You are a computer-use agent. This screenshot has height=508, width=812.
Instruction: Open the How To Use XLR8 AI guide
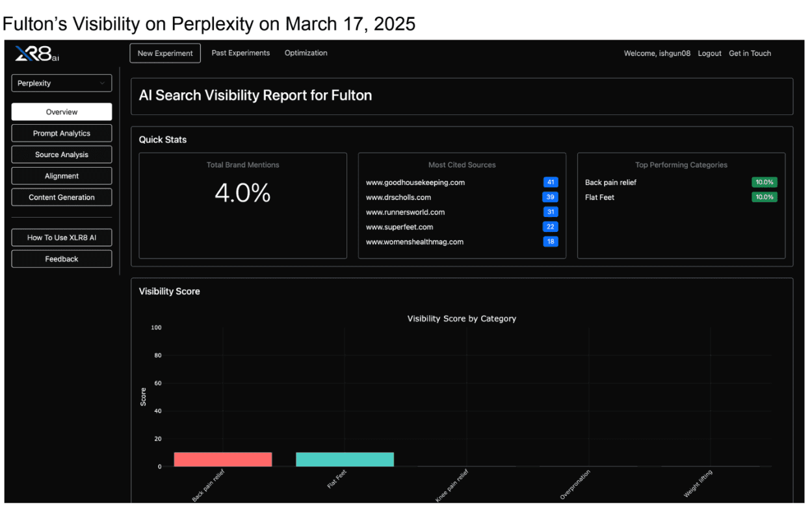(61, 237)
